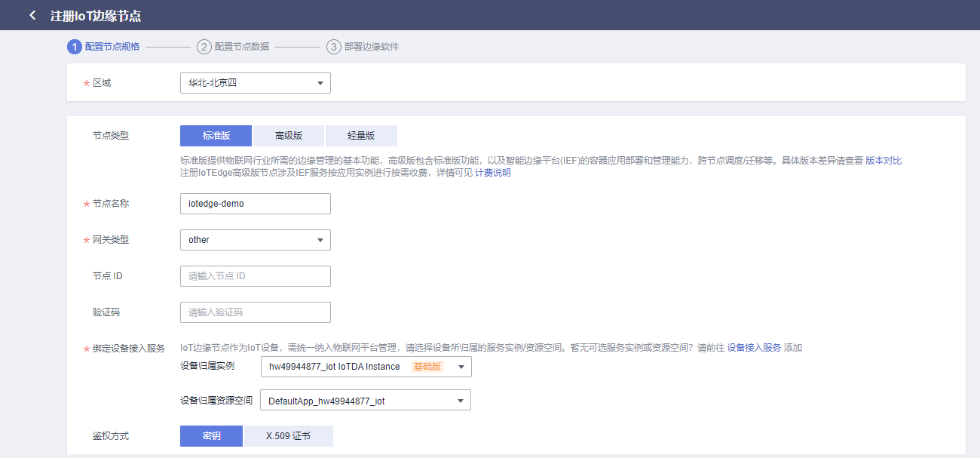This screenshot has width=980, height=458.
Task: Click the 基础版 tag on device instance
Action: tap(427, 367)
